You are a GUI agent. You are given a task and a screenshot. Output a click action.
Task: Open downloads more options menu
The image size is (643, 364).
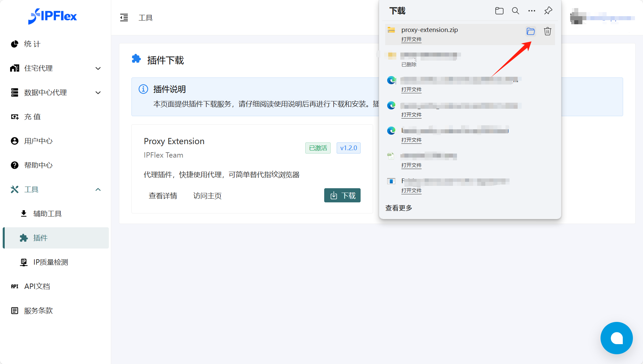531,11
